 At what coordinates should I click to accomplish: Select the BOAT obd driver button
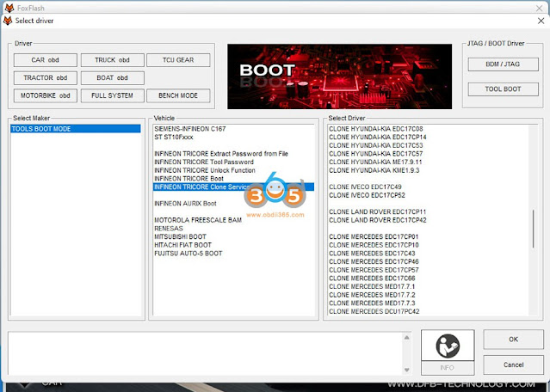[x=112, y=77]
